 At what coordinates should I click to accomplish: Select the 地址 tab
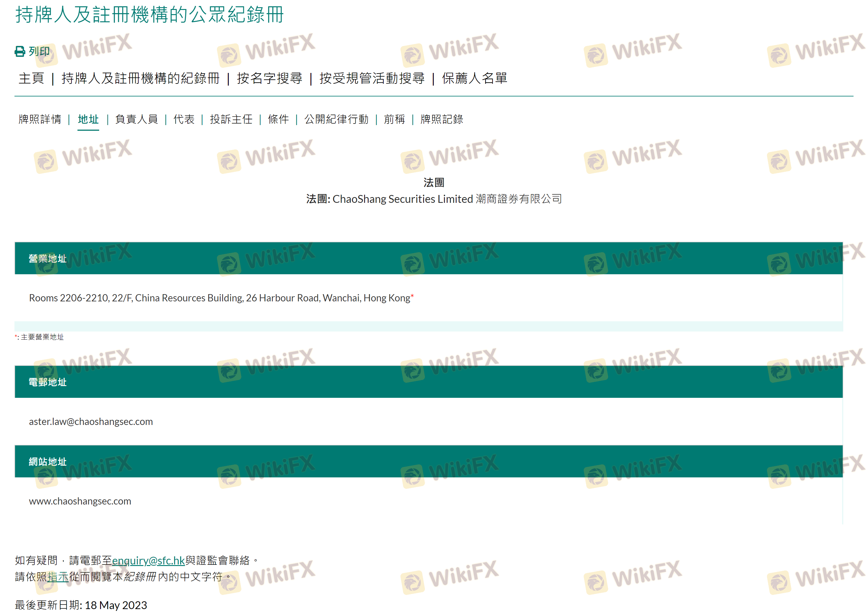[x=88, y=119]
